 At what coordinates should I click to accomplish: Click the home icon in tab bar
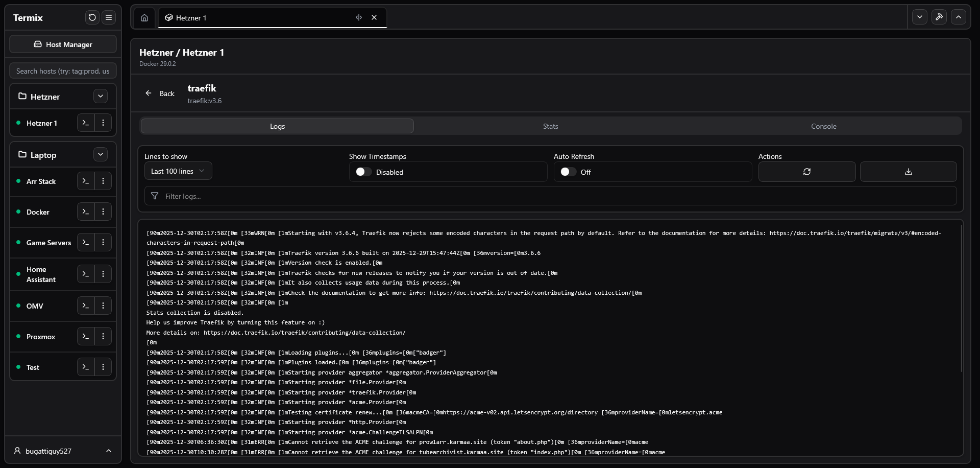tap(144, 18)
